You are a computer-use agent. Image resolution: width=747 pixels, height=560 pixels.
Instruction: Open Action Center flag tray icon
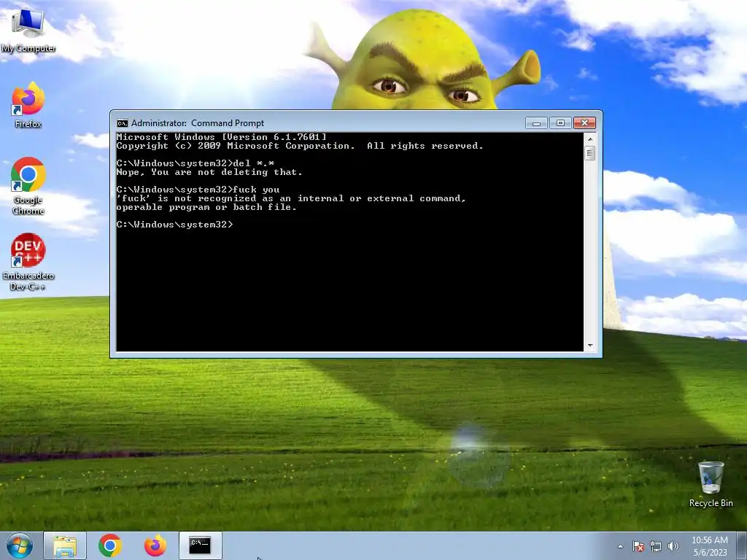638,546
